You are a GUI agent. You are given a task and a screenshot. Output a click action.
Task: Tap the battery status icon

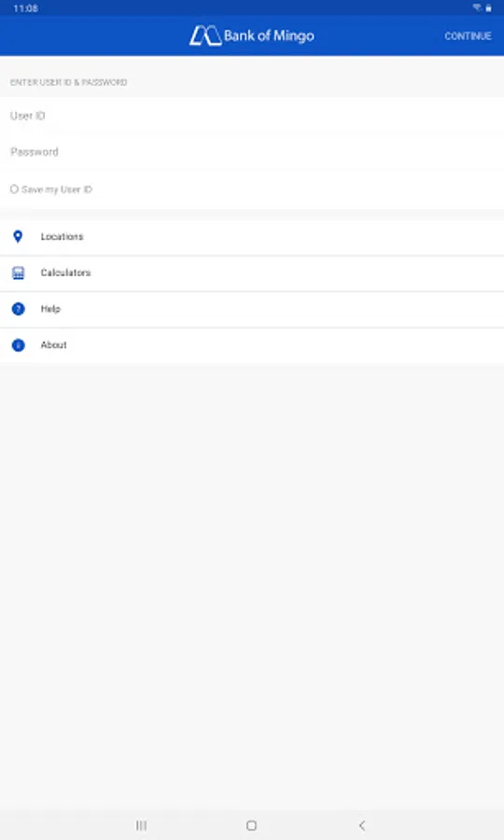[488, 8]
